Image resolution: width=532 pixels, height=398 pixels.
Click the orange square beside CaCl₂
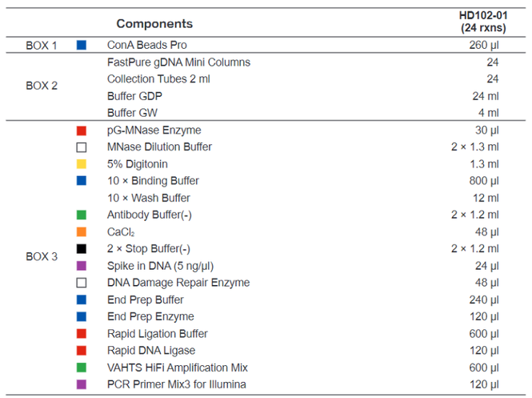82,232
